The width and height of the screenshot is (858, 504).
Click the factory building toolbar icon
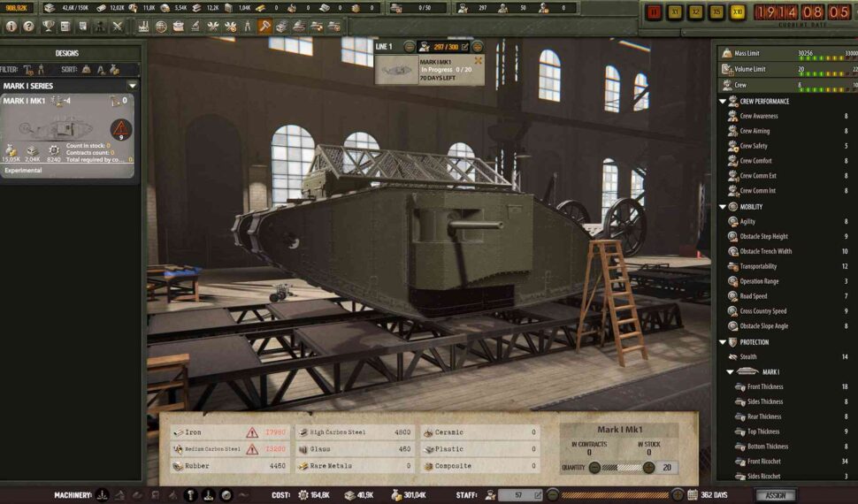tap(143, 27)
